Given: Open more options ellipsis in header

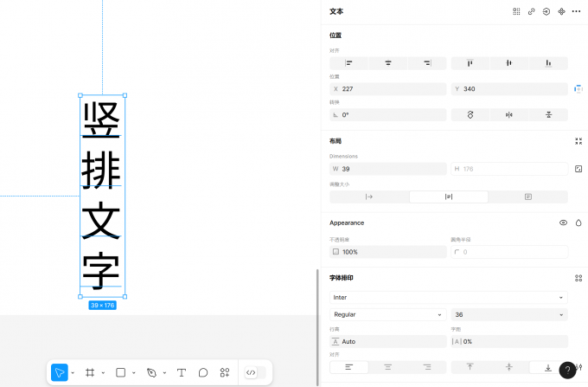Looking at the screenshot, I should tap(577, 11).
